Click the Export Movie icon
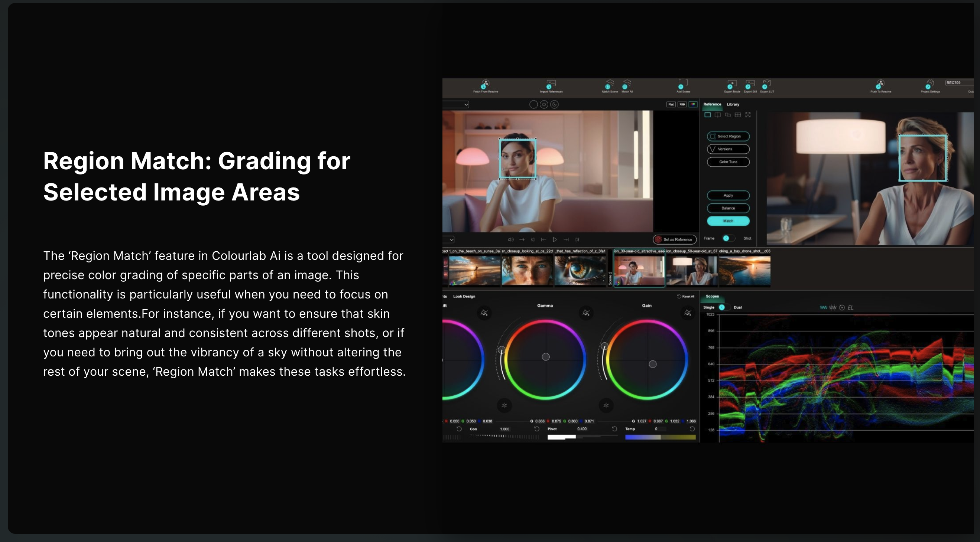Viewport: 980px width, 542px height. tap(731, 84)
